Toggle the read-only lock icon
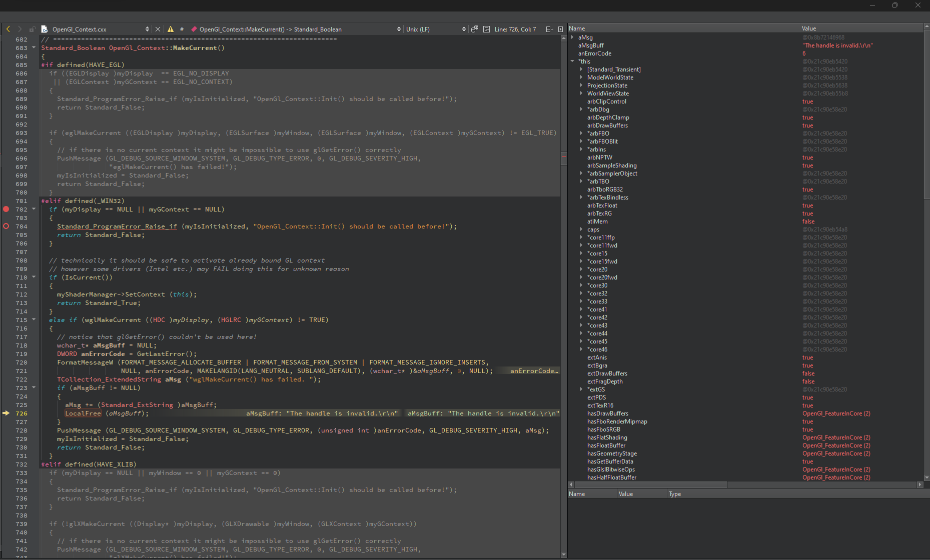This screenshot has width=930, height=560. (x=31, y=29)
